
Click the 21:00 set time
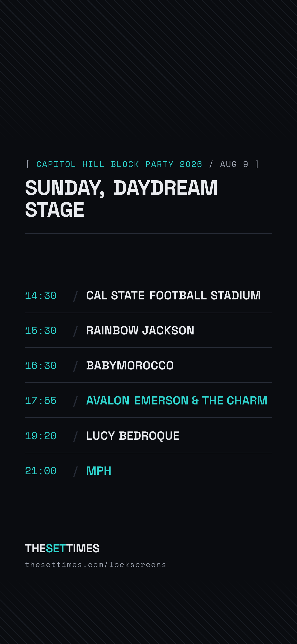tap(41, 471)
